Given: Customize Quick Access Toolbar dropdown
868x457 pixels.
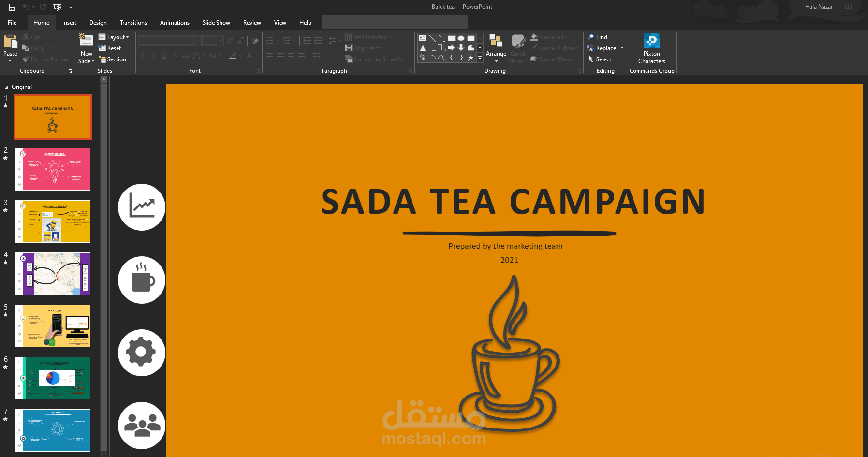Looking at the screenshot, I should (71, 7).
